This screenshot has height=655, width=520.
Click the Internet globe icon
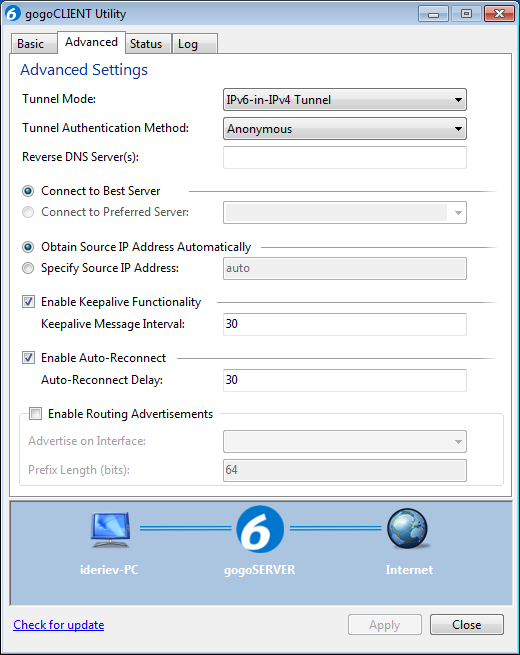(x=407, y=528)
